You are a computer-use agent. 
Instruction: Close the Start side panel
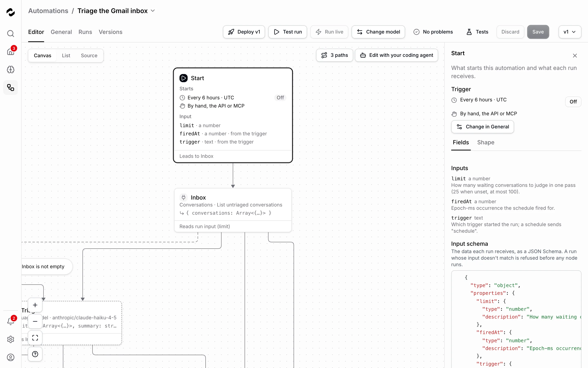[575, 56]
